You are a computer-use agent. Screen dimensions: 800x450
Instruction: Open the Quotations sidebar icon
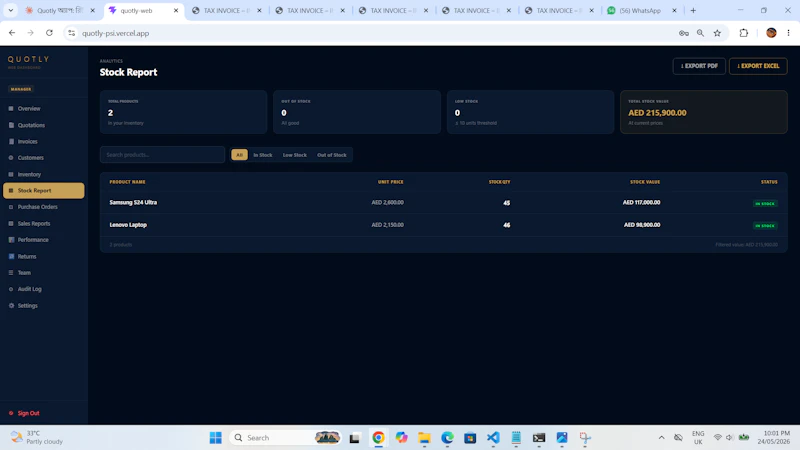[x=11, y=125]
